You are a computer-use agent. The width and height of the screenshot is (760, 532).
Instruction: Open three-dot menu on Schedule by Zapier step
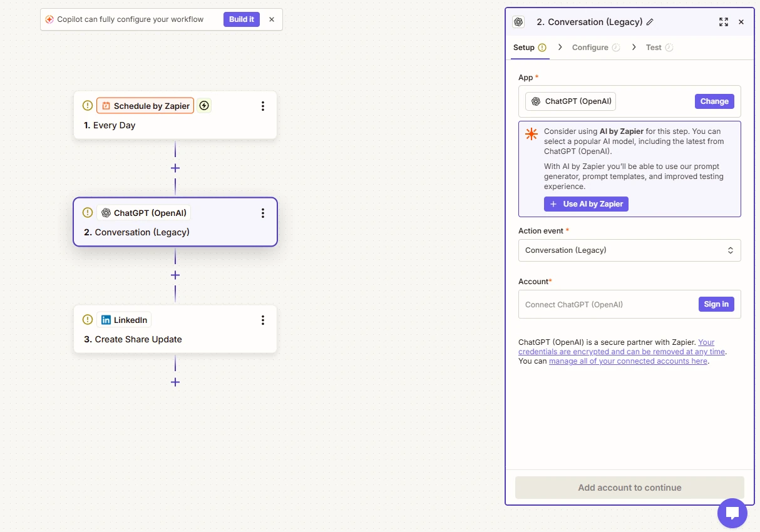point(263,106)
